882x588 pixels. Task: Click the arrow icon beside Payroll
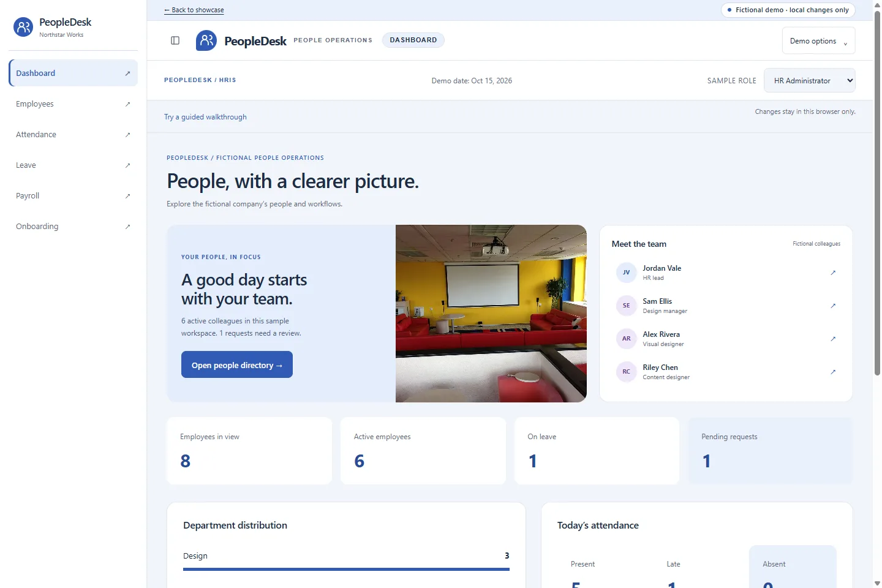point(127,196)
